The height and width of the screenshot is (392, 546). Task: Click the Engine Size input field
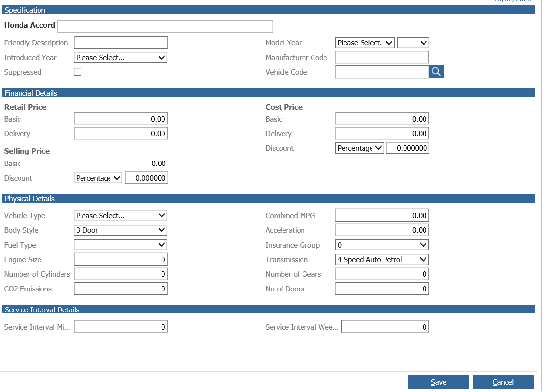(121, 260)
